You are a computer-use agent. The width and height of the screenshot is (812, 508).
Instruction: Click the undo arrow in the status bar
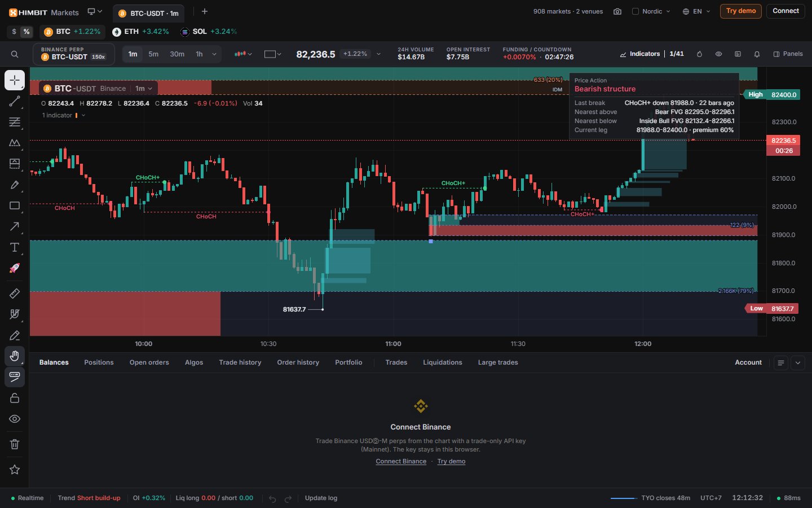click(272, 498)
